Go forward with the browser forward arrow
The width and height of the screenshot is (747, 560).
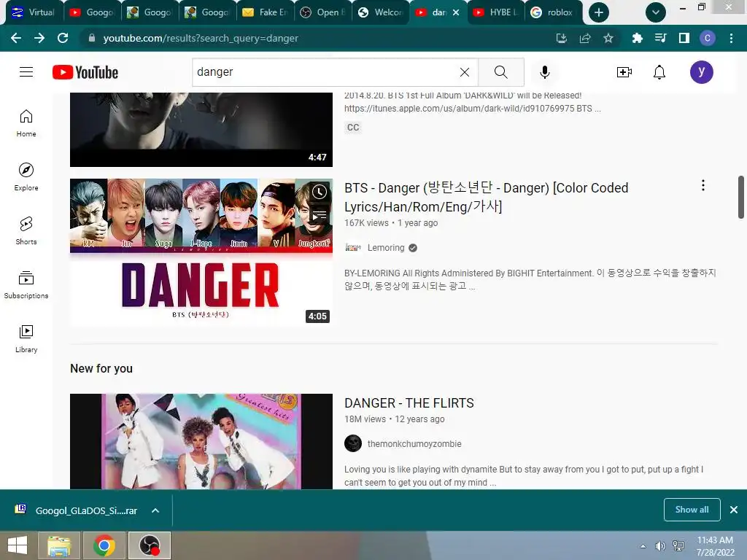click(39, 38)
